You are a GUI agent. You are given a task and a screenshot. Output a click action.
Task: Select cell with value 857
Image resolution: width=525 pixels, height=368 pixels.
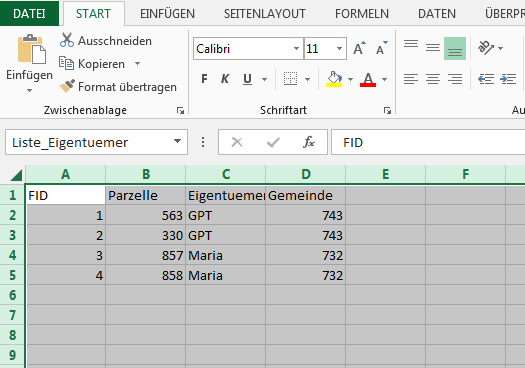[x=146, y=255]
